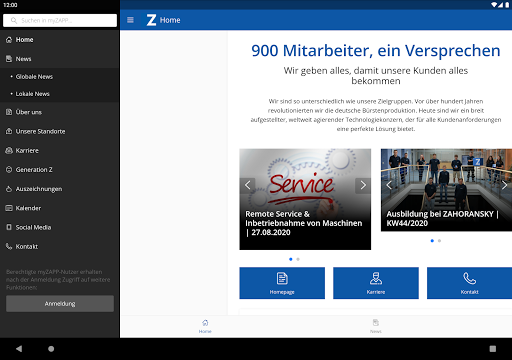Tap Android home circle button
Viewport: 512px width, 360px height.
pyautogui.click(x=51, y=349)
